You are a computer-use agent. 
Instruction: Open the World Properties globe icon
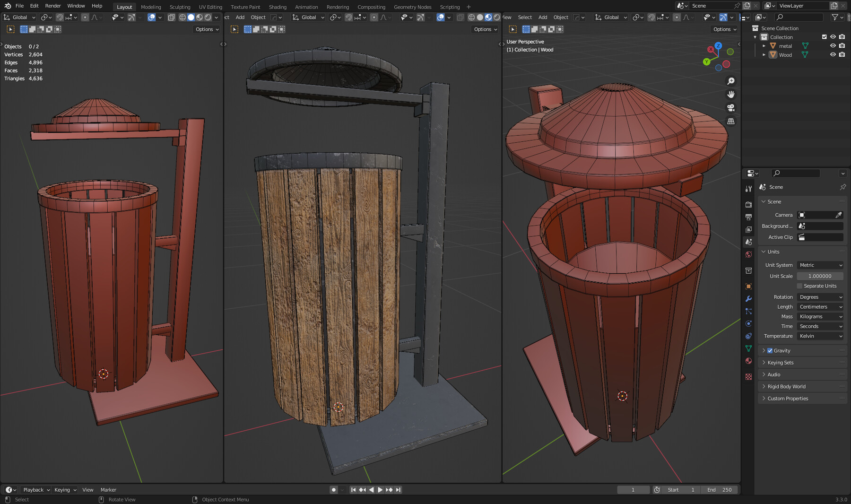pyautogui.click(x=749, y=254)
